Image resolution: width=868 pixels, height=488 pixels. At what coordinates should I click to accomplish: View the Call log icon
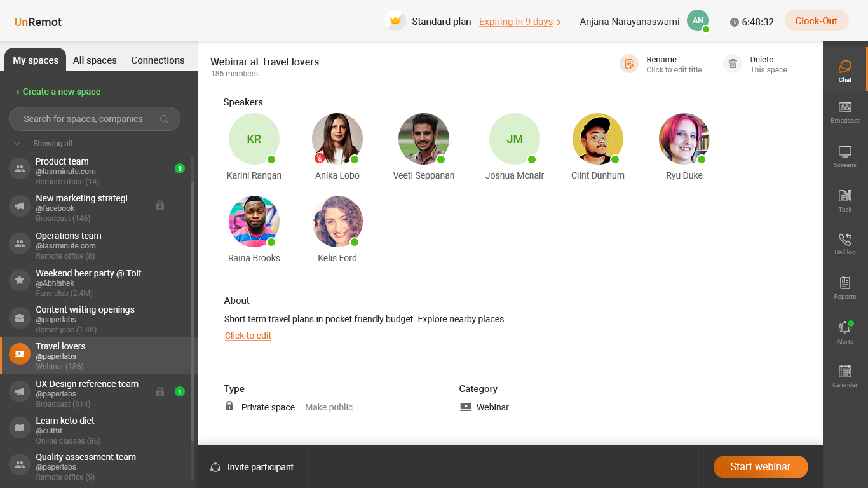(x=844, y=239)
